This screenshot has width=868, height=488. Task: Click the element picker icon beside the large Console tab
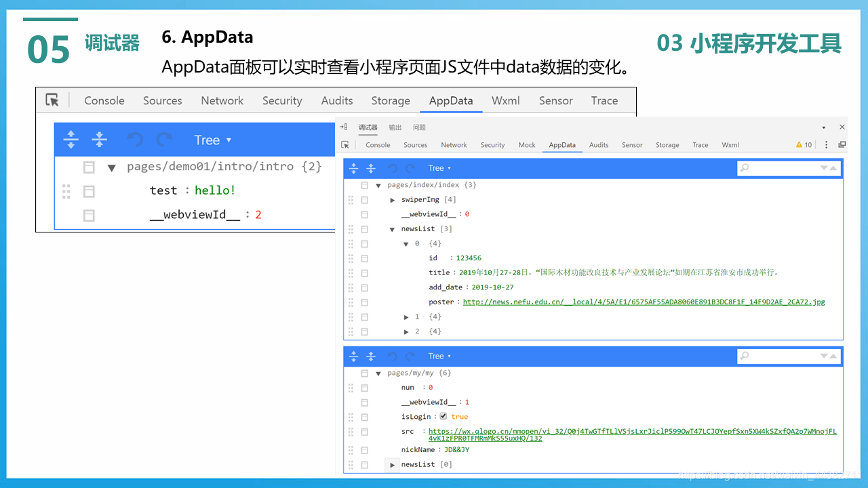click(52, 100)
